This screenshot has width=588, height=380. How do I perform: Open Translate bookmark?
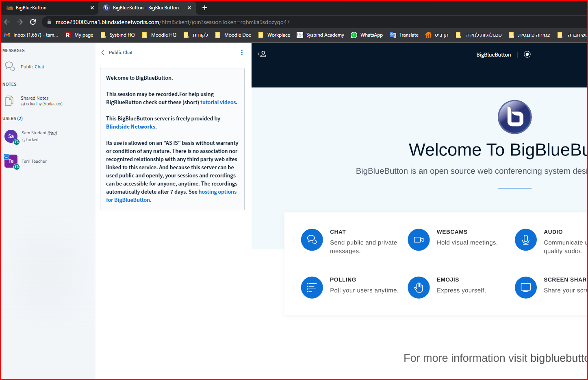404,35
